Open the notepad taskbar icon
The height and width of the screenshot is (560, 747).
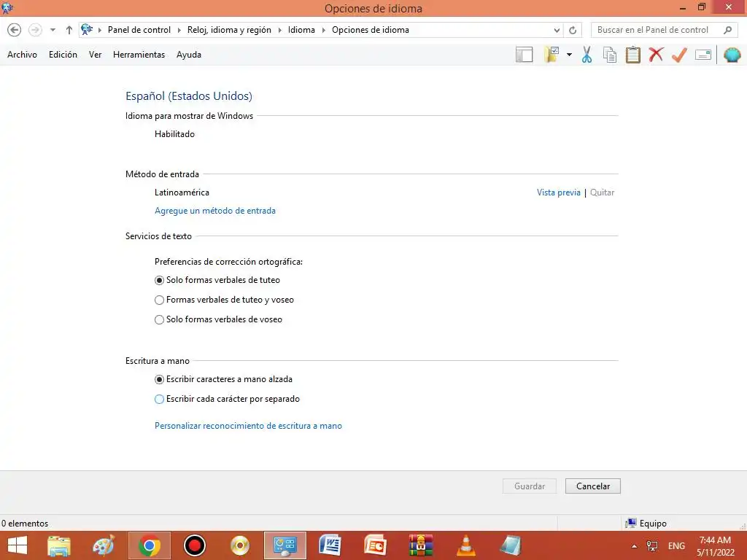(x=511, y=545)
